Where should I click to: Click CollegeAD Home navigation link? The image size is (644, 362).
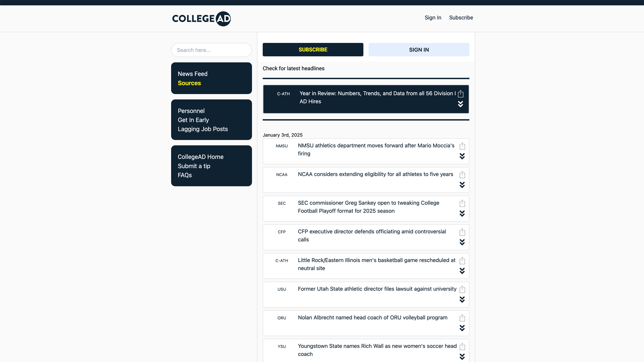tap(201, 157)
